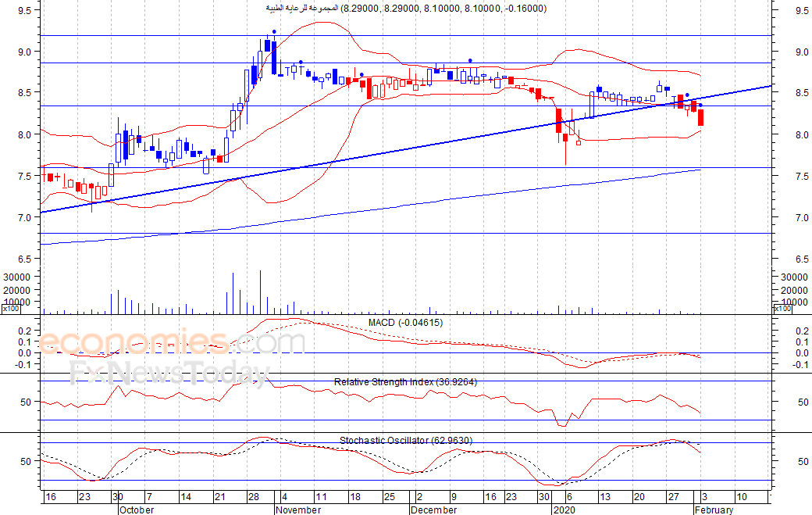Click the 20000 volume label on right axis

coord(795,291)
